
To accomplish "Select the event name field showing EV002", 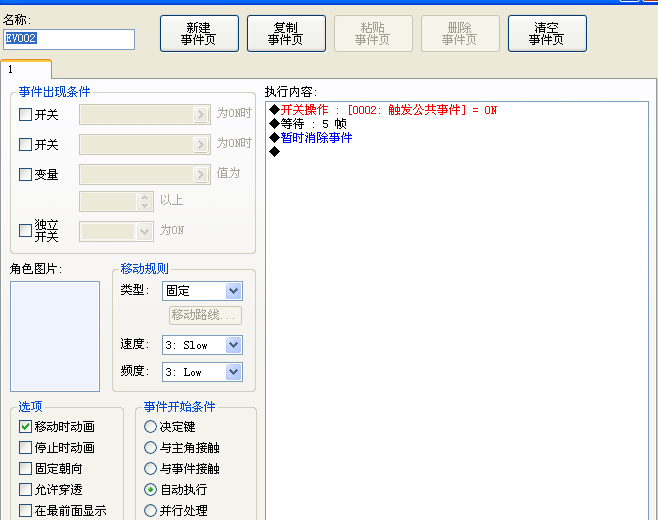I will tap(69, 39).
